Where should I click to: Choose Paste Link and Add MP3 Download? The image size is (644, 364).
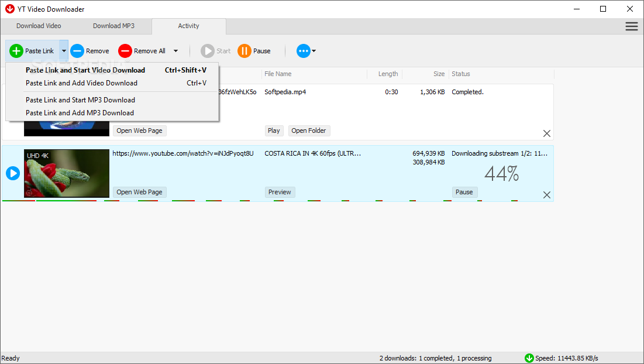[112, 112]
